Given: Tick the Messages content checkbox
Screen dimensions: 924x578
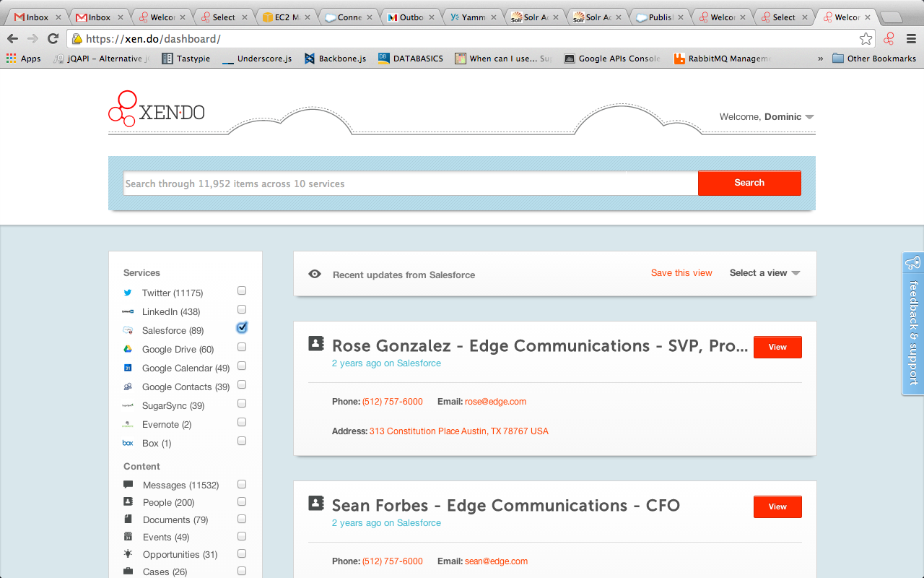Looking at the screenshot, I should pos(242,484).
